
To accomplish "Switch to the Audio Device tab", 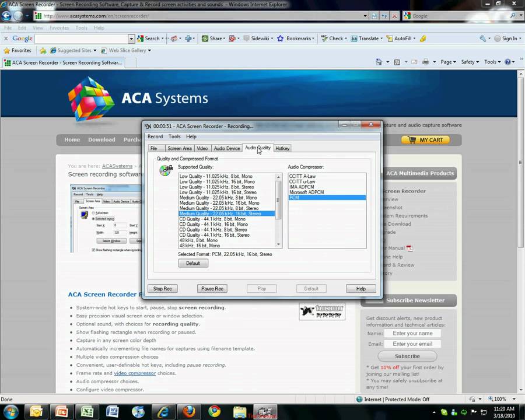I will point(227,148).
